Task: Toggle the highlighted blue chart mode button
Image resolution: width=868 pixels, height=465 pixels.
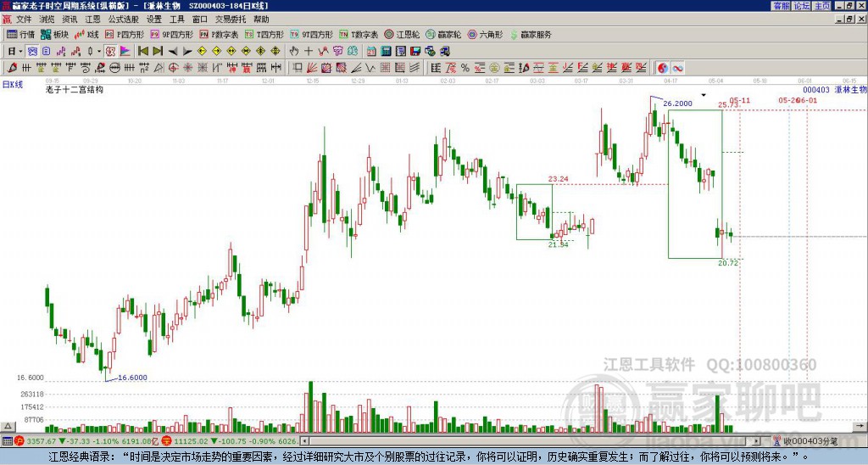Action: coord(33,52)
